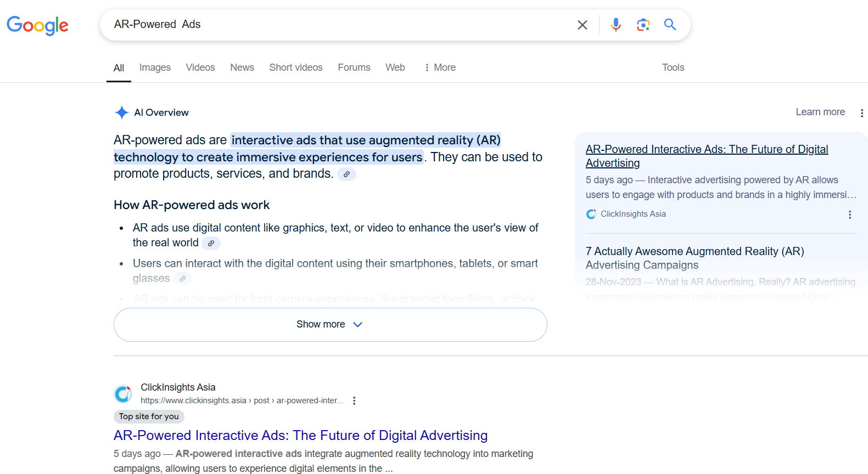
Task: Expand AI Overview with Show more
Action: (331, 325)
